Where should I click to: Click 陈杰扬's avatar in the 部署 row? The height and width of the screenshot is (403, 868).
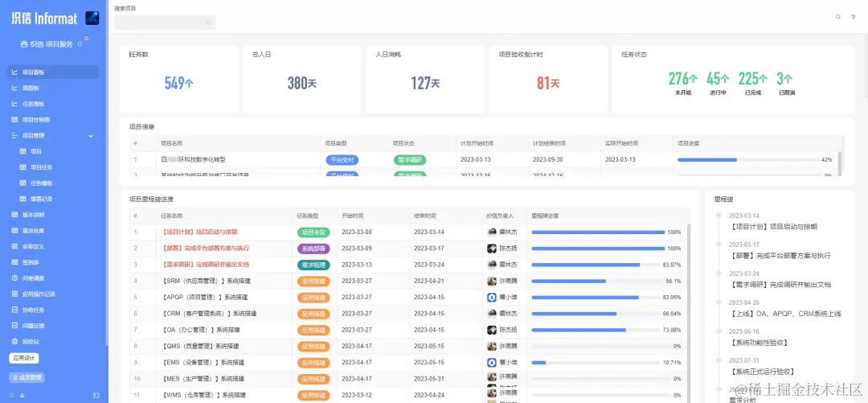coord(492,249)
